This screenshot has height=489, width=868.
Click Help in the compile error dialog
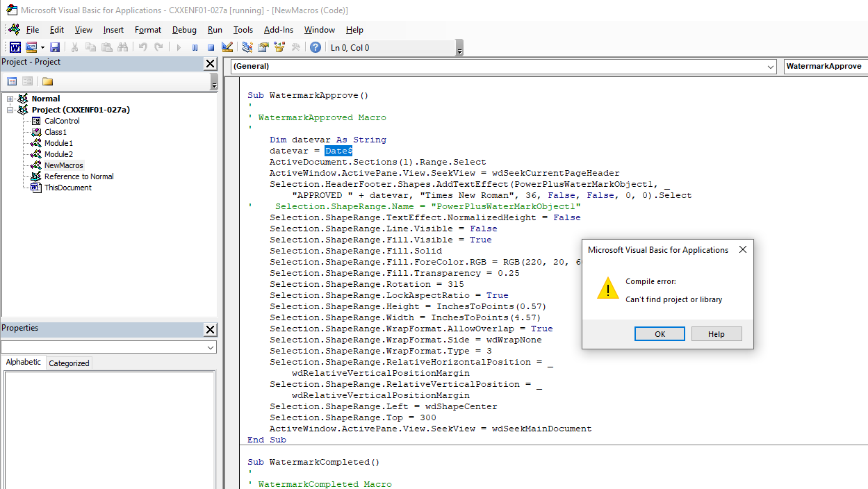click(x=716, y=334)
